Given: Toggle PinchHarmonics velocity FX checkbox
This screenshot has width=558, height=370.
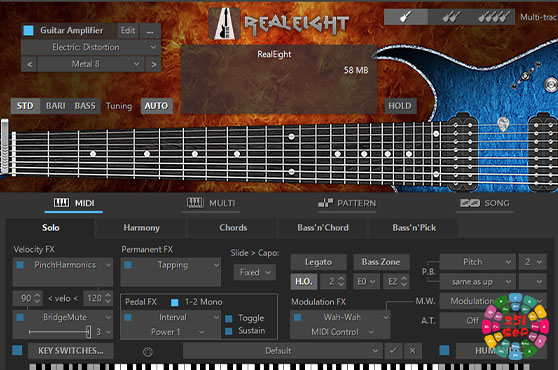Looking at the screenshot, I should [20, 265].
